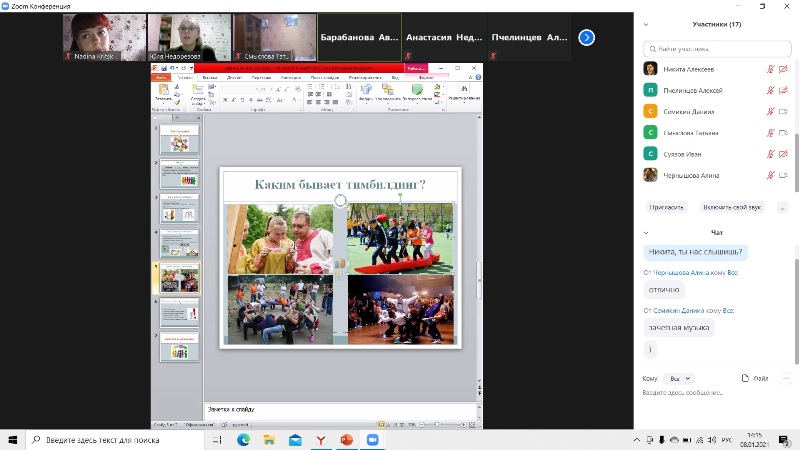Open more options next to unmute button

(782, 207)
